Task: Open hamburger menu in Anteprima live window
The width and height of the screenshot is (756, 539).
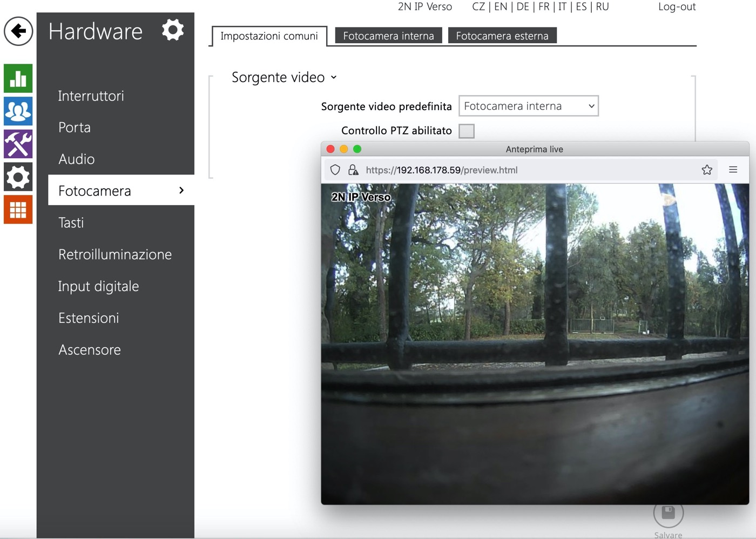Action: (733, 170)
